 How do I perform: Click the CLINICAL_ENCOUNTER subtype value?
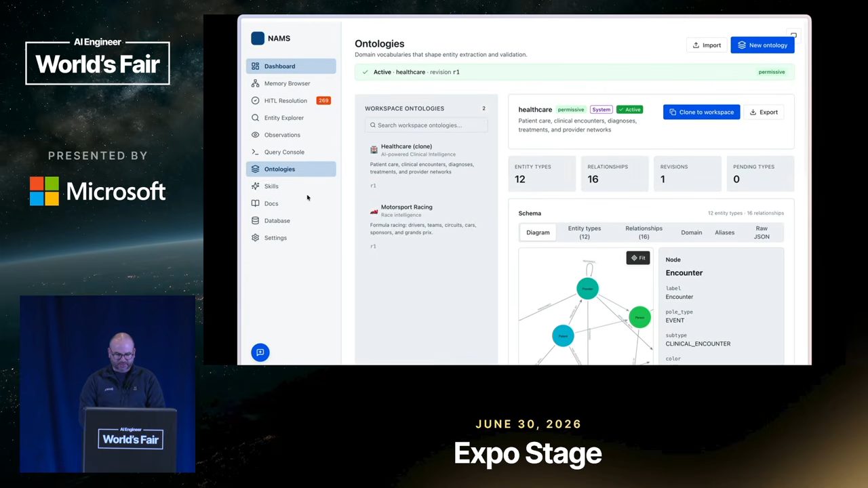(698, 344)
